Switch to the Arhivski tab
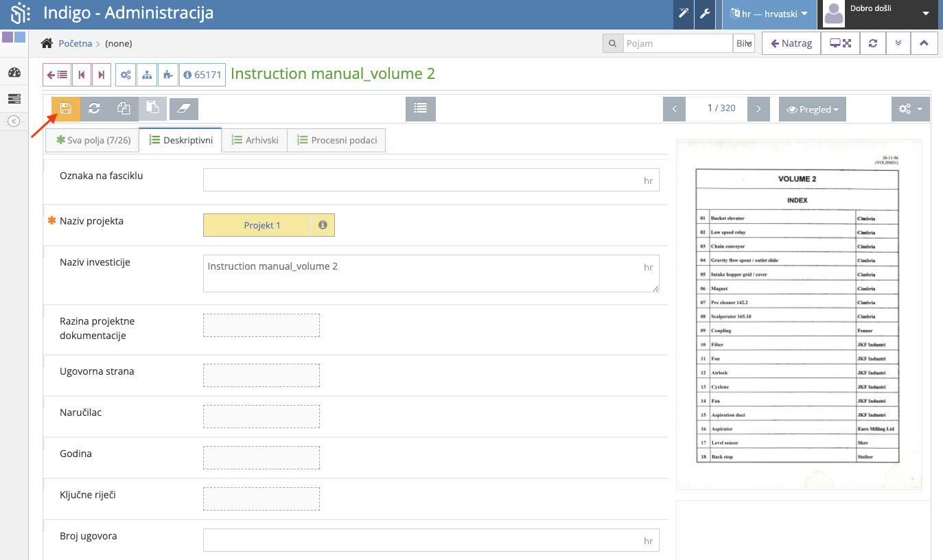 click(x=255, y=141)
